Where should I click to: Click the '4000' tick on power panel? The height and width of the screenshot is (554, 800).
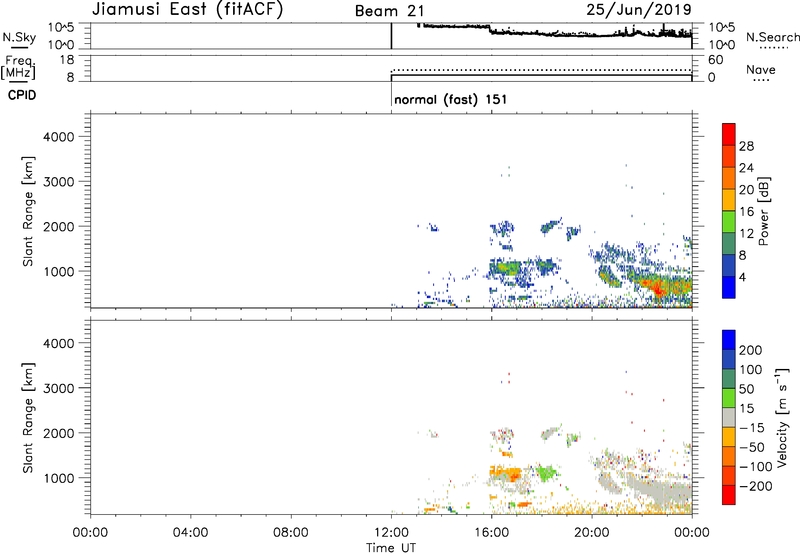(x=59, y=137)
